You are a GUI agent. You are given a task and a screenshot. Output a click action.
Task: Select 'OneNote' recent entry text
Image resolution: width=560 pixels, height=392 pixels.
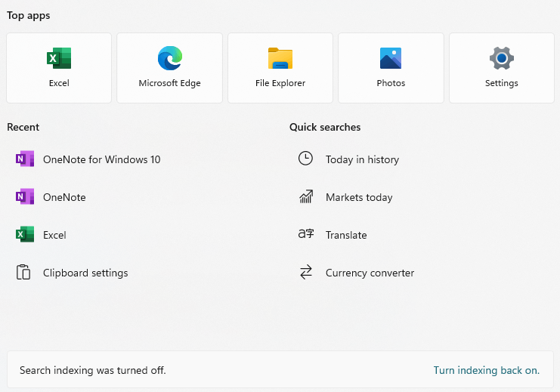[64, 197]
